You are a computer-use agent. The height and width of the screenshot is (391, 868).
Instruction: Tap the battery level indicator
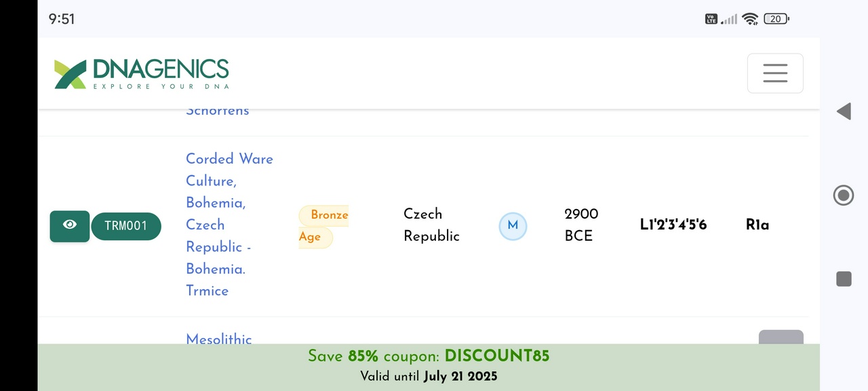click(776, 19)
